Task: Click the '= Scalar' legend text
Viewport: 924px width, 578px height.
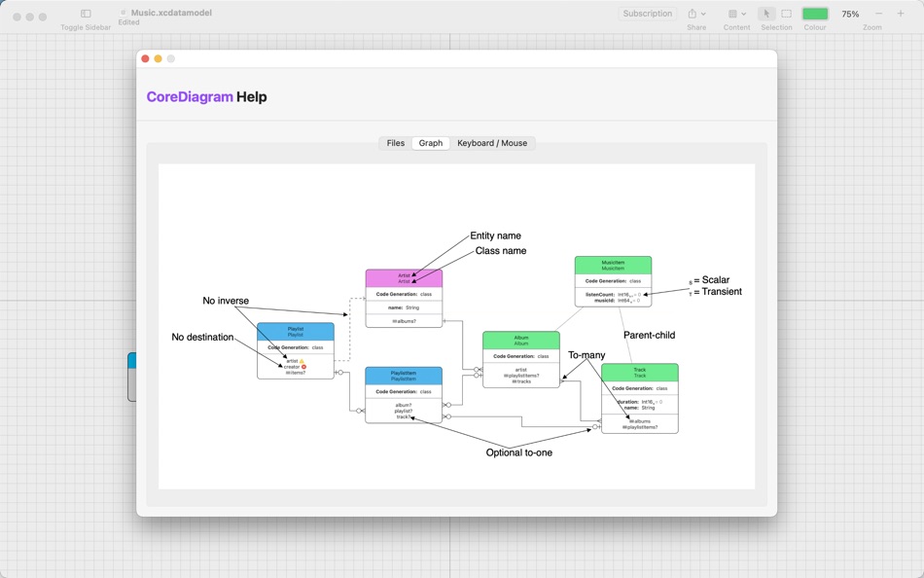Action: tap(712, 279)
